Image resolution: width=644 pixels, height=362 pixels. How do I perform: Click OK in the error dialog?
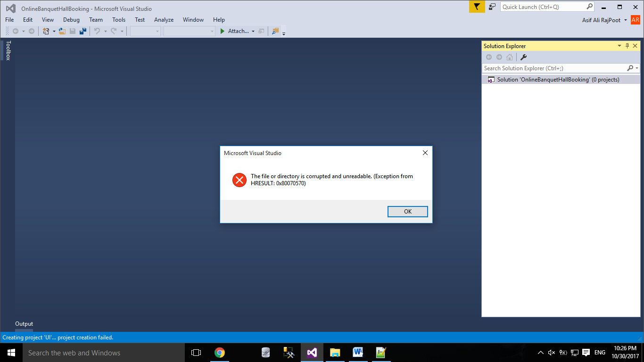[408, 212]
